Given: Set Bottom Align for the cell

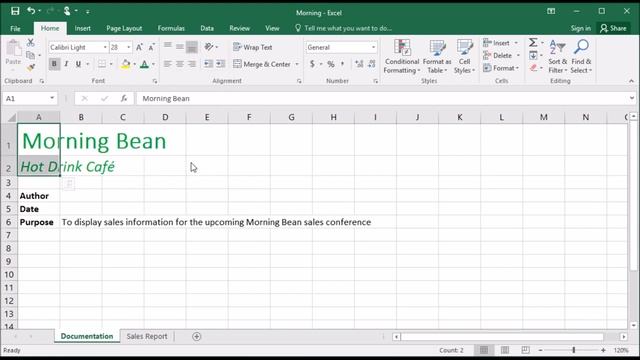Looking at the screenshot, I should (x=192, y=47).
